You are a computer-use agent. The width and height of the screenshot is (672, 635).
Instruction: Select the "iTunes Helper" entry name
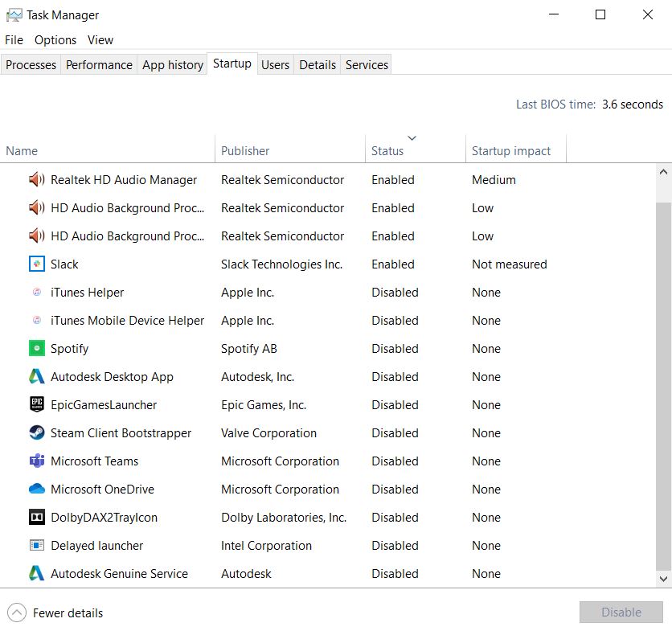click(x=87, y=293)
